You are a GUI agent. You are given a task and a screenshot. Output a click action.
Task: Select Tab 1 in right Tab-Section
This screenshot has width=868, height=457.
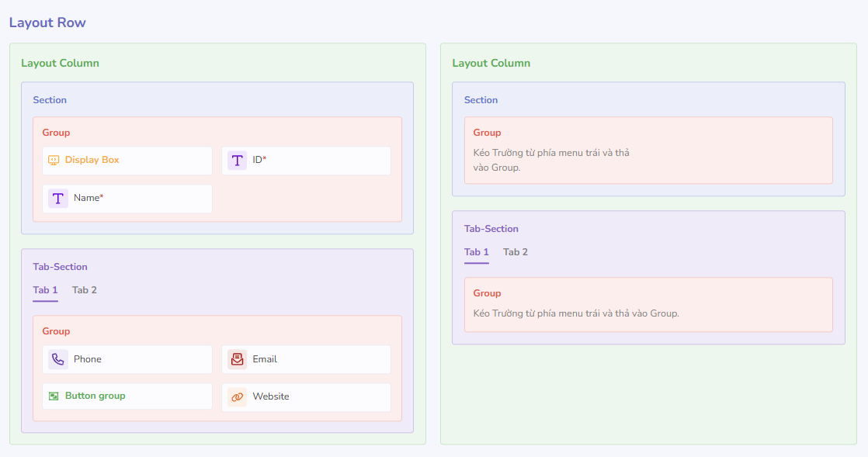[477, 252]
